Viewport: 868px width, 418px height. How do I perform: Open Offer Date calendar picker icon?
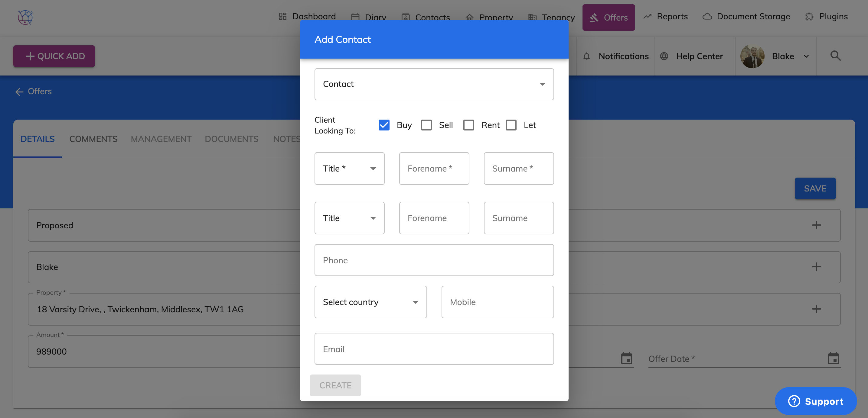tap(833, 359)
